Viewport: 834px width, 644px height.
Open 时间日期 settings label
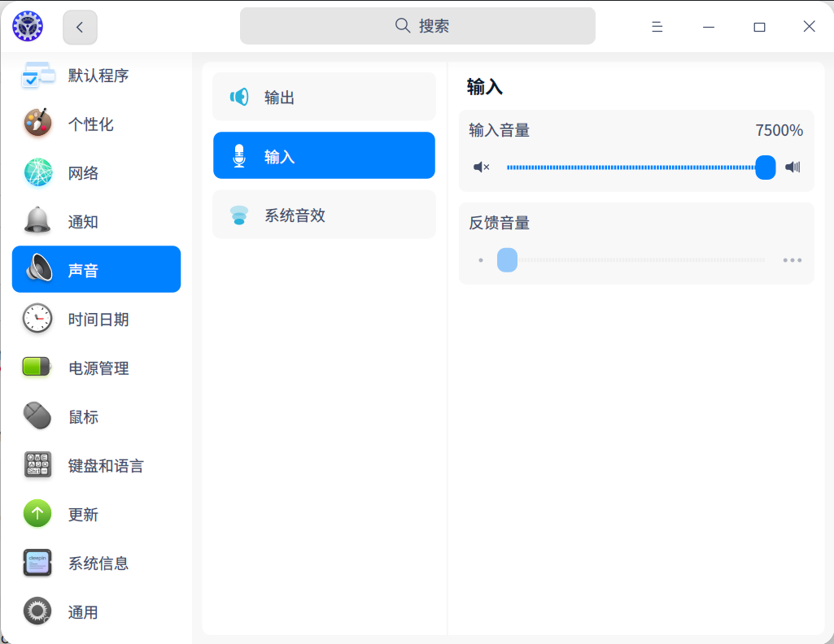pyautogui.click(x=98, y=320)
